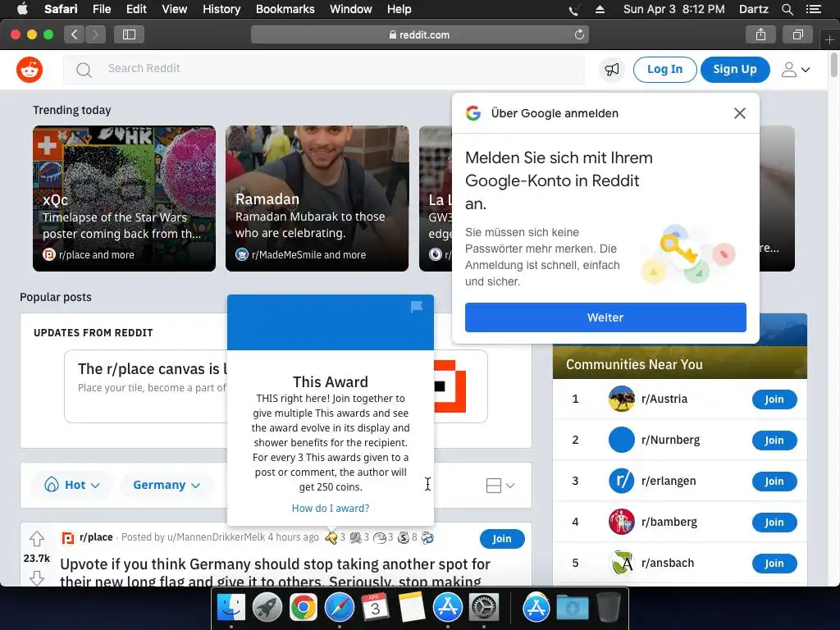Screen dimensions: 840x630
Task: Click the Sign Up button
Action: 735,70
